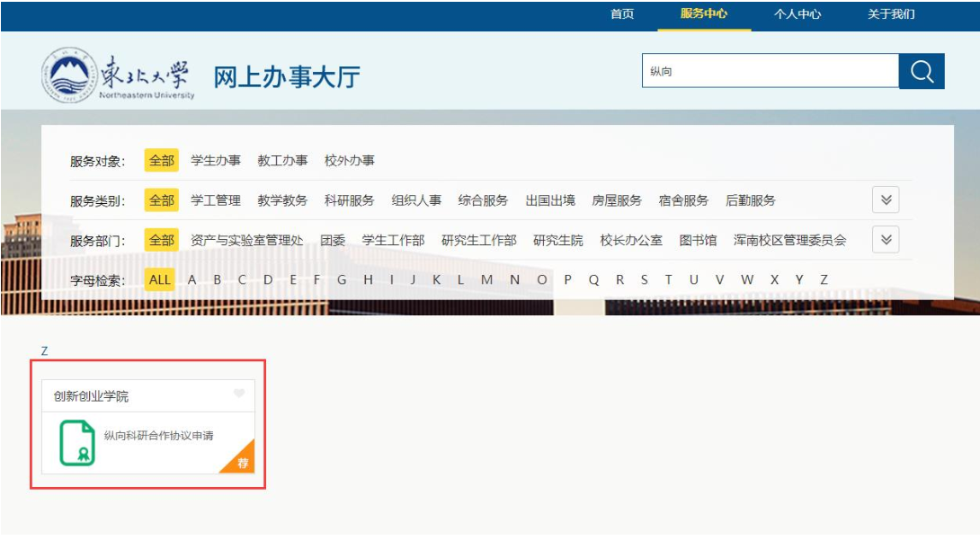Choose ALL in alphabetical index
Image resolution: width=980 pixels, height=540 pixels.
pos(160,279)
